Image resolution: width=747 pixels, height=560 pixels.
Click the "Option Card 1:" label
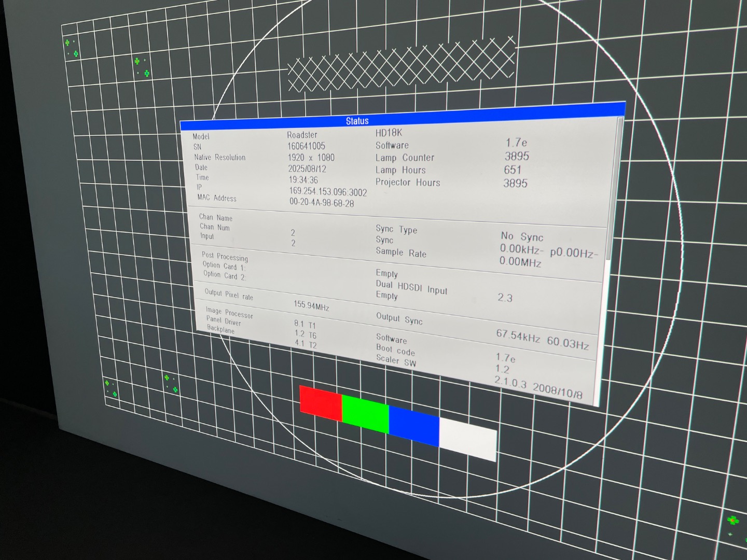223,266
